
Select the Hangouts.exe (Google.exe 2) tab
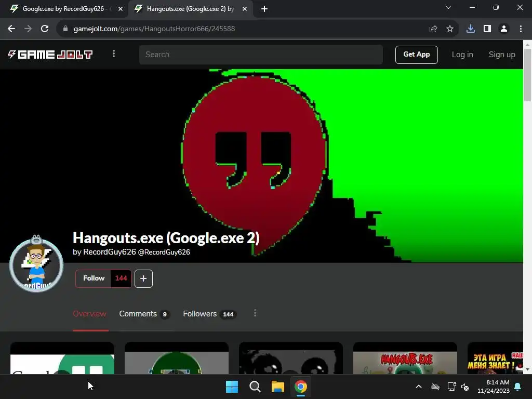[x=190, y=9]
